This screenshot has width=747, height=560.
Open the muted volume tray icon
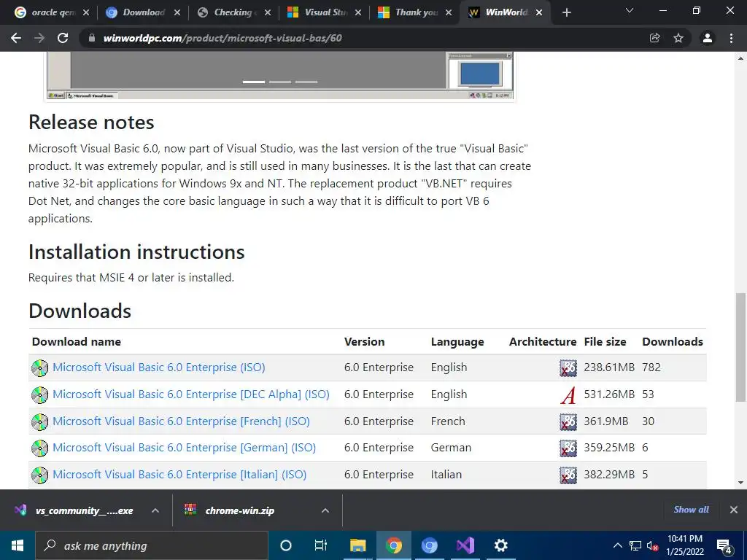pos(652,546)
